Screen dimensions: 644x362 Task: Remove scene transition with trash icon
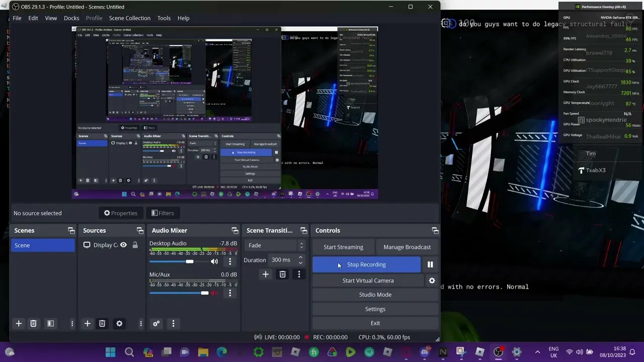coord(282,274)
